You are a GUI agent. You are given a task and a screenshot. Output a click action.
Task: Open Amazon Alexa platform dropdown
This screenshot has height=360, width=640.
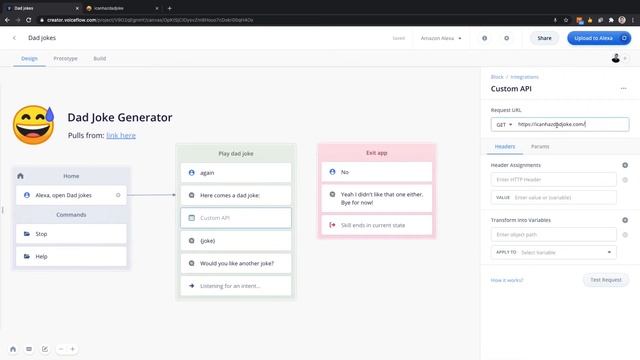click(441, 38)
